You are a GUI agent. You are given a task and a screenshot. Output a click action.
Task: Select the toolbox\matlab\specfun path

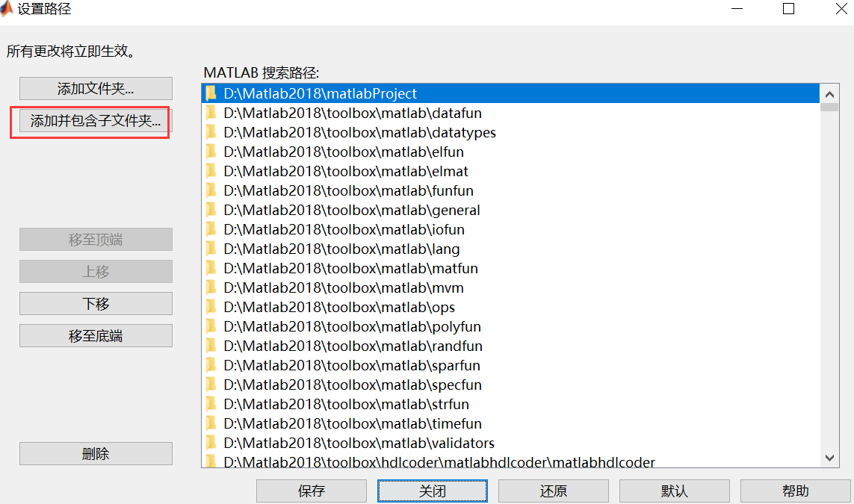pyautogui.click(x=510, y=385)
